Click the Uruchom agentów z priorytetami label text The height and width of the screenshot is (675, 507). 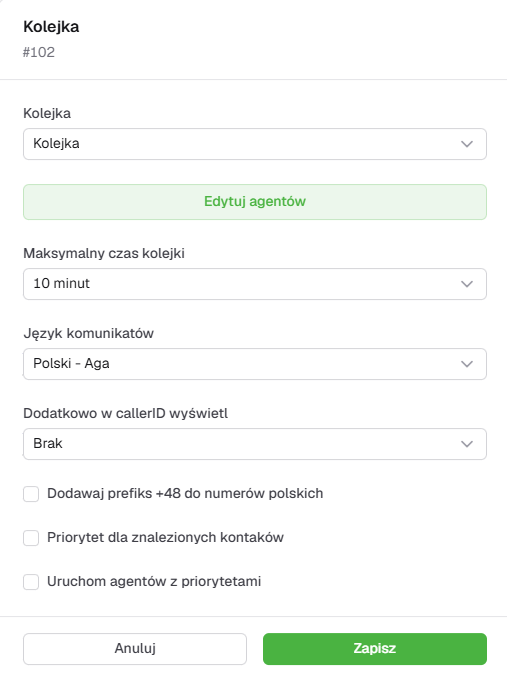click(154, 582)
